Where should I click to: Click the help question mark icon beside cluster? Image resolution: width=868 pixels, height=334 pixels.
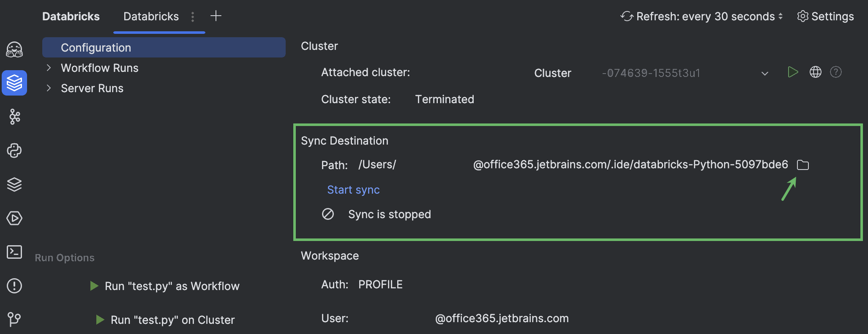(836, 72)
